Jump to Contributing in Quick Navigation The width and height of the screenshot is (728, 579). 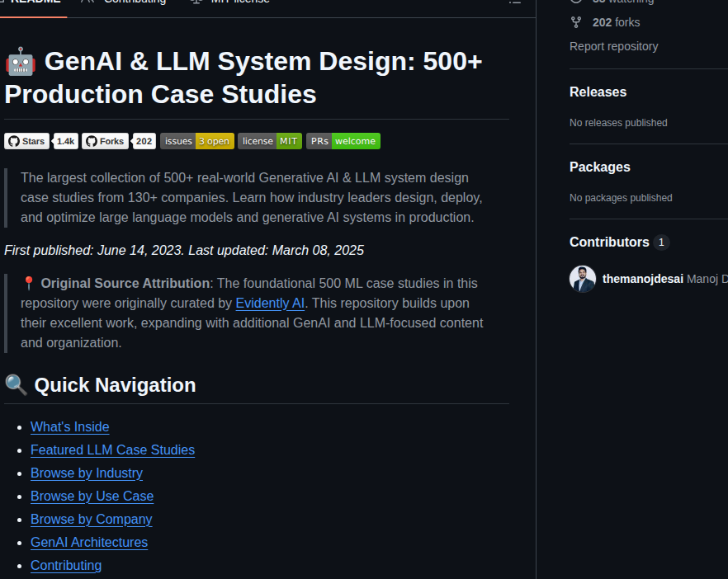click(x=66, y=566)
